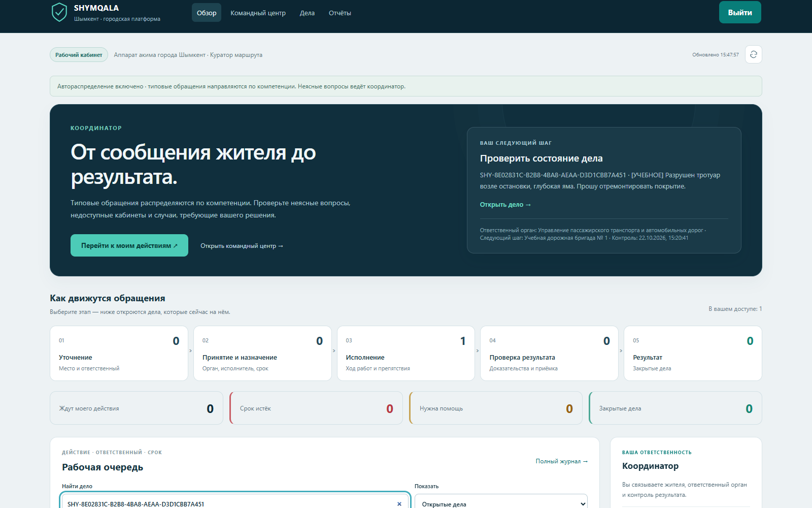Click the Обновлено 15:47:57 timestamp

coord(716,55)
